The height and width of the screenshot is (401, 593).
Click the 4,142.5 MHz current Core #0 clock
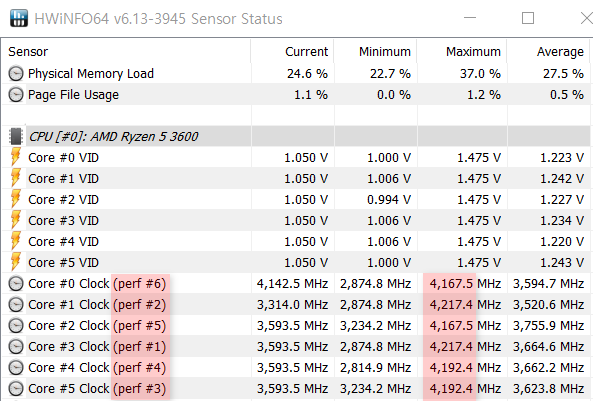[x=292, y=284]
